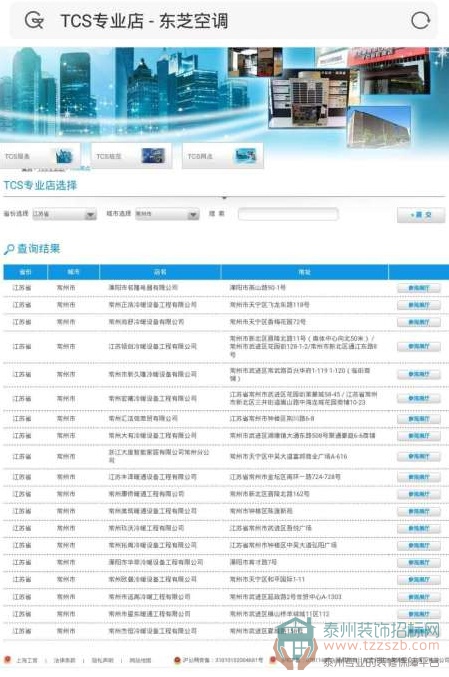Open the privacy statement footer link
This screenshot has width=449, height=677.
click(x=102, y=660)
